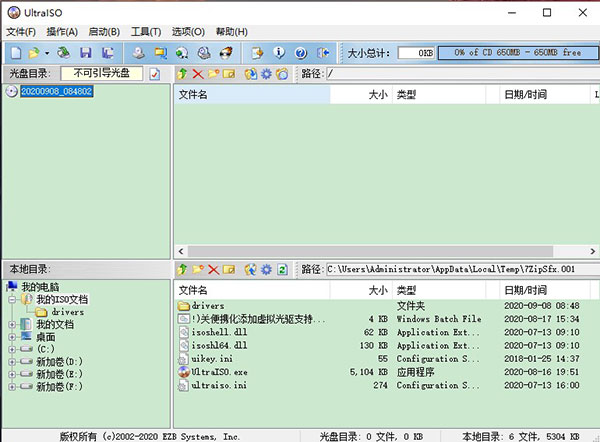Click the New file icon in toolbar
Viewport: 600px width, 442px height.
pyautogui.click(x=15, y=52)
